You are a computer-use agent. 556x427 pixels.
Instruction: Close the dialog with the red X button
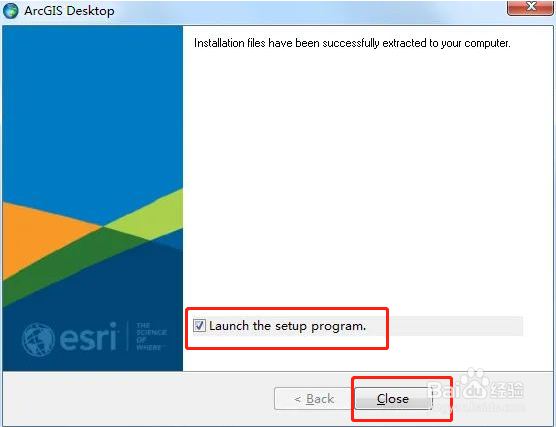530,8
